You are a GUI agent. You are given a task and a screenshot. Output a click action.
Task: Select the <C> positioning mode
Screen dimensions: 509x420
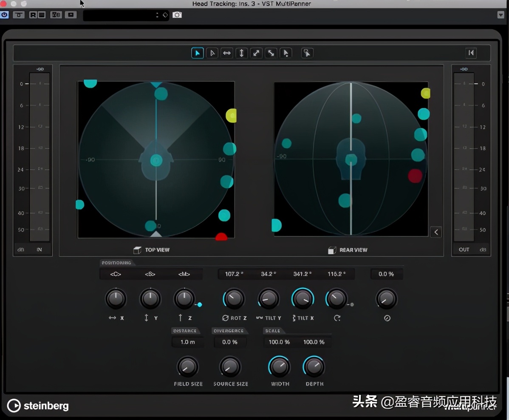point(116,274)
